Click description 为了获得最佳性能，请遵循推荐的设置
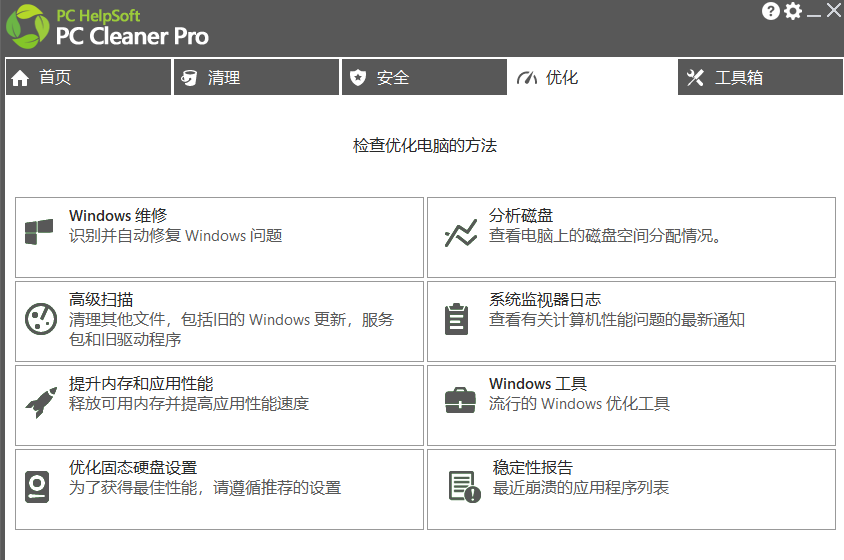The image size is (844, 560). 205,487
